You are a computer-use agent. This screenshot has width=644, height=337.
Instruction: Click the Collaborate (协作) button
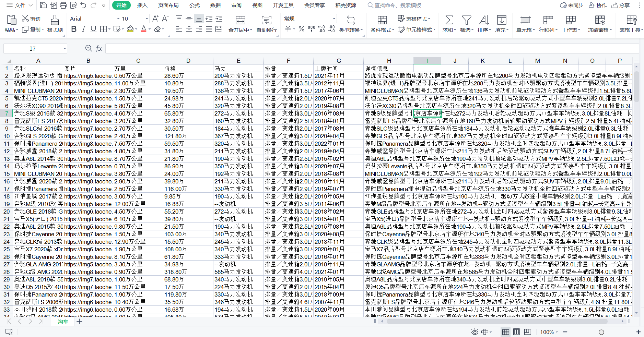click(x=598, y=5)
